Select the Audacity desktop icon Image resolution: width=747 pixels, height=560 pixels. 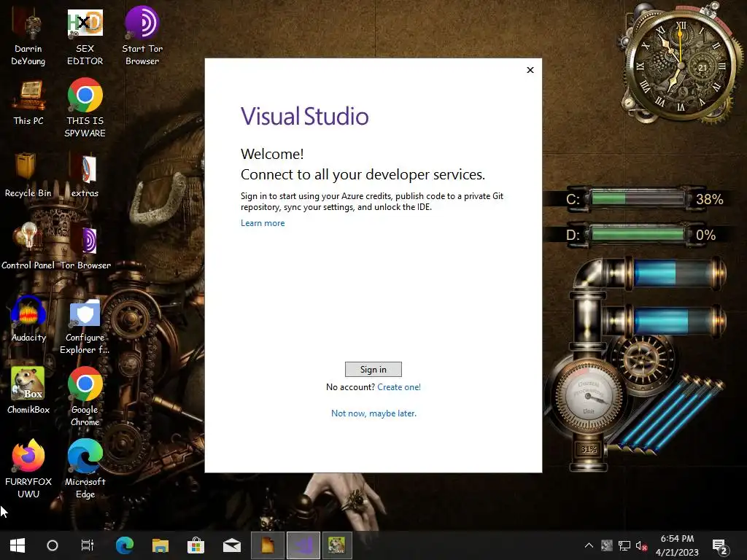pos(28,319)
